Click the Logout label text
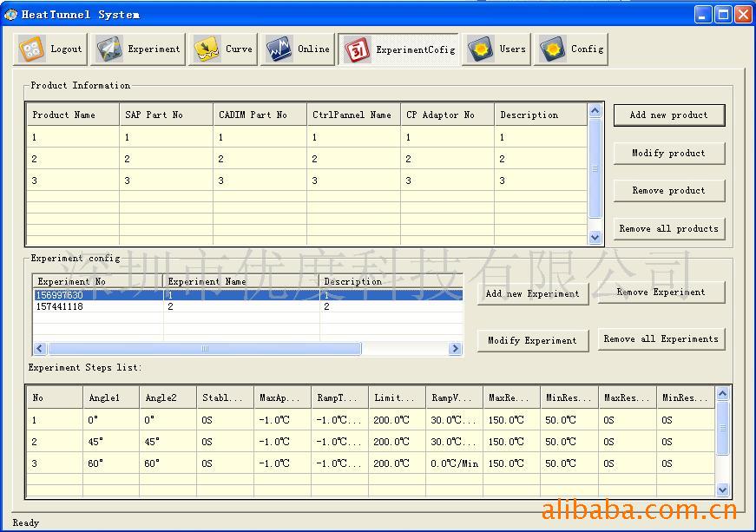This screenshot has height=532, width=756. [66, 49]
